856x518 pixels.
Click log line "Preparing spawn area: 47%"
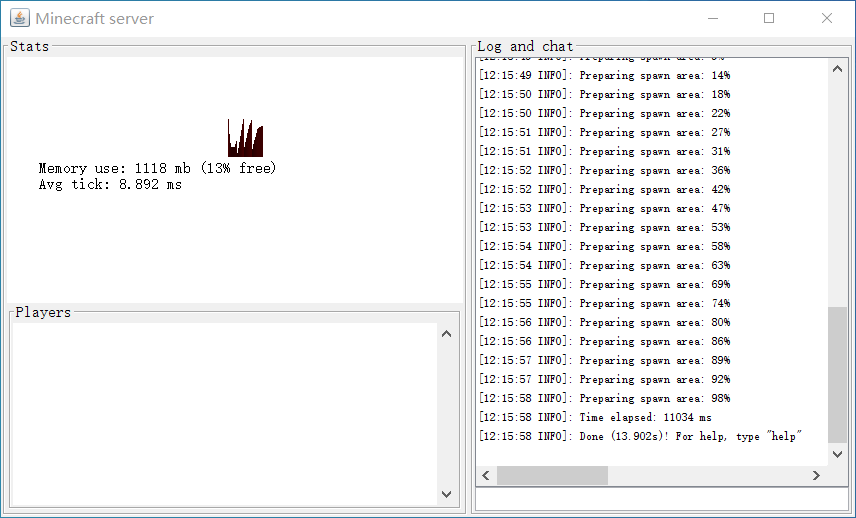[604, 209]
